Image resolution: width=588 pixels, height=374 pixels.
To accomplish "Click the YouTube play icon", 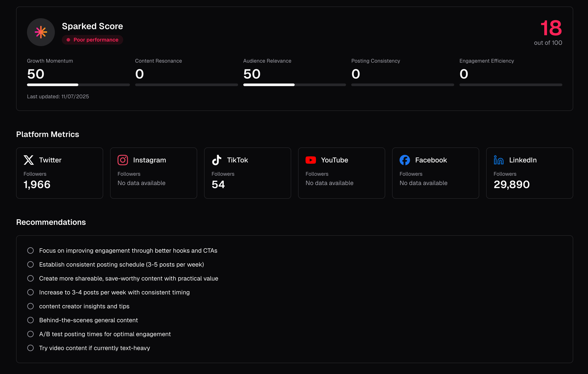I will (x=311, y=160).
